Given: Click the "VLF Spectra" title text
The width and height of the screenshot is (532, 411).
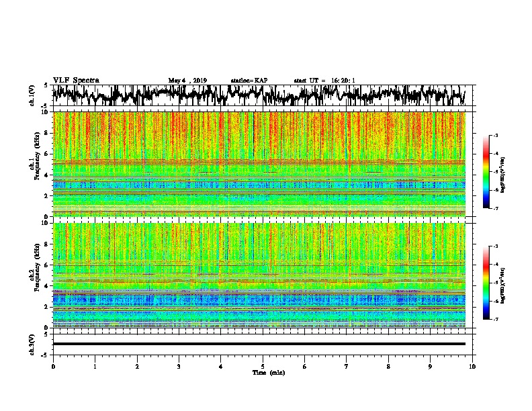Looking at the screenshot, I should pyautogui.click(x=76, y=80).
